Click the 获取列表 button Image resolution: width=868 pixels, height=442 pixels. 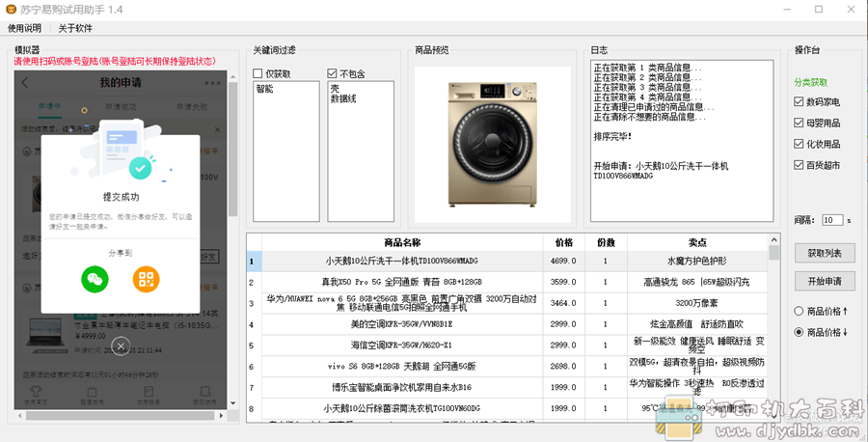(x=825, y=254)
